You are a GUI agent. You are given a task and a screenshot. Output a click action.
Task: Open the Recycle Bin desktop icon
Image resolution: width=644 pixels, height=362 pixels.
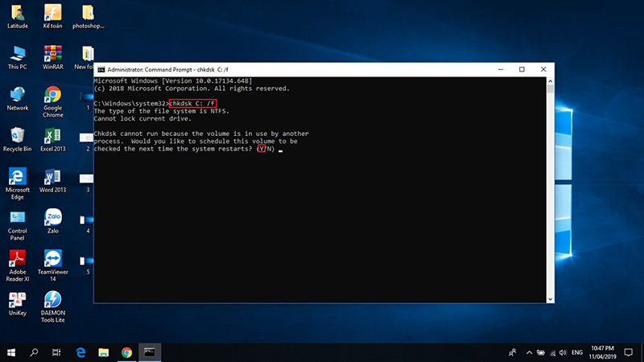pos(17,135)
